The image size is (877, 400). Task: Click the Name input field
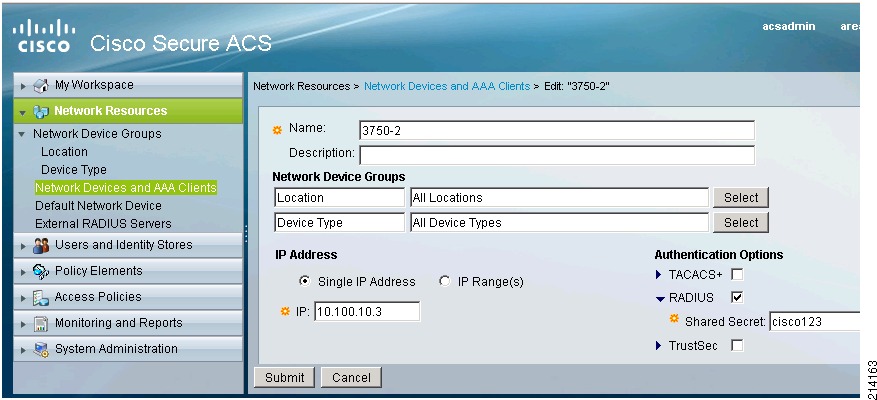557,130
